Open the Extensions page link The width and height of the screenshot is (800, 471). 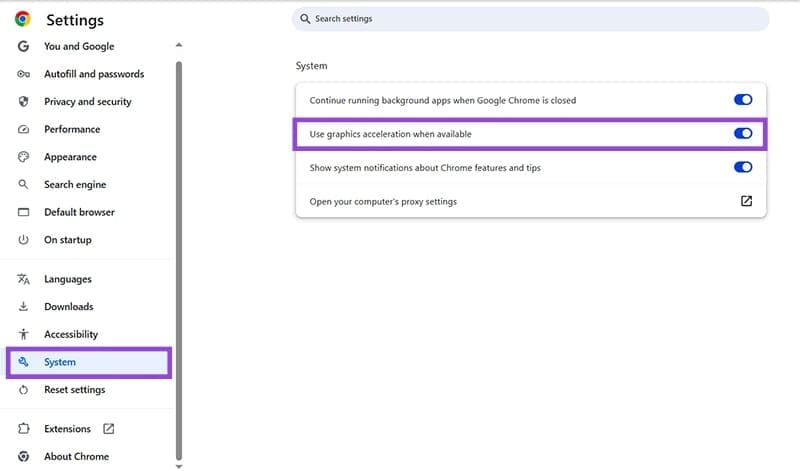tap(67, 429)
